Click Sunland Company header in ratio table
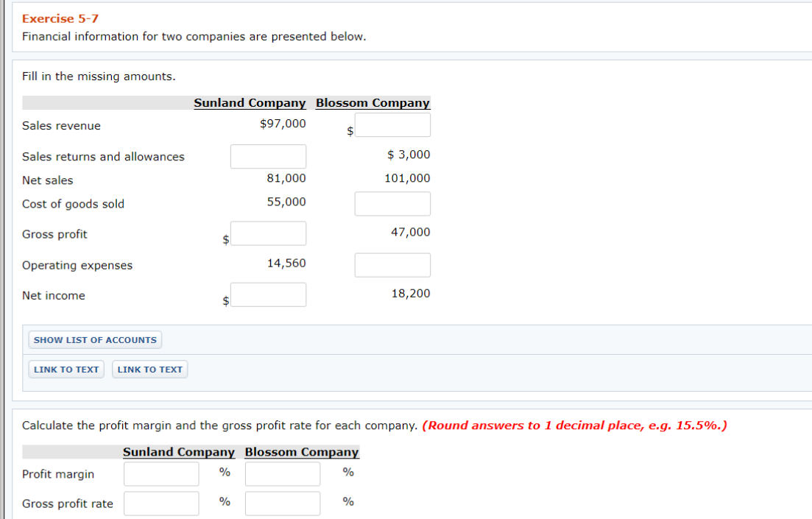The image size is (812, 519). click(179, 452)
